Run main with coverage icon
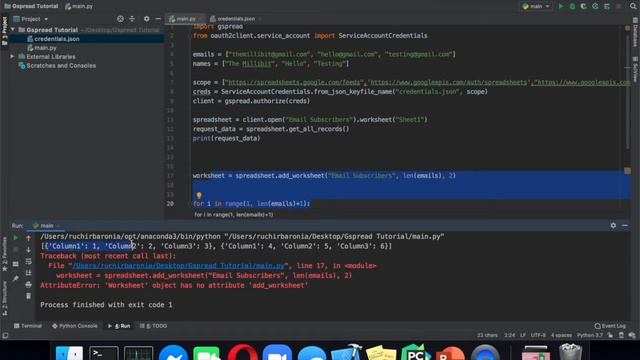 (x=584, y=6)
